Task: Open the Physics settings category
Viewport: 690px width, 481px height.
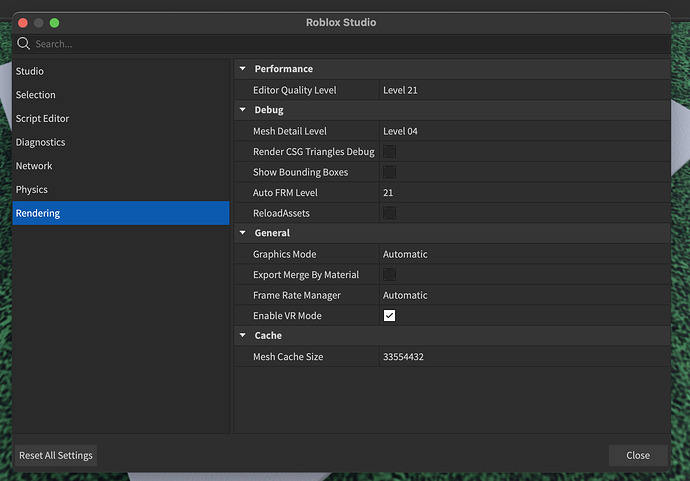Action: click(121, 190)
